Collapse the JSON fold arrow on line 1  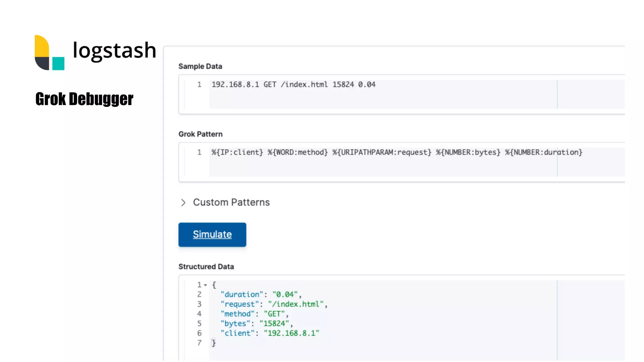(x=205, y=285)
